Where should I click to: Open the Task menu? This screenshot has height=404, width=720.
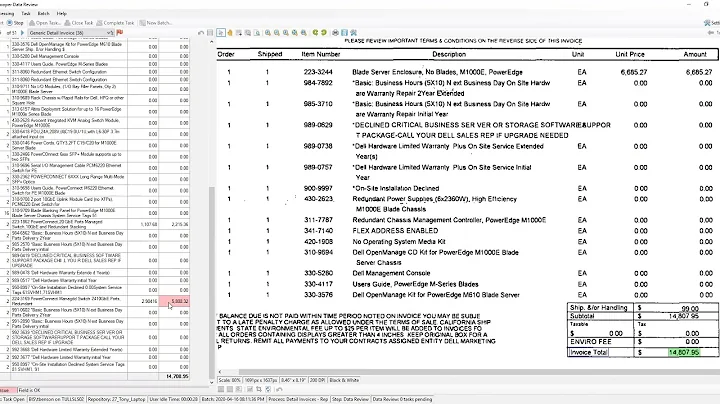click(26, 13)
